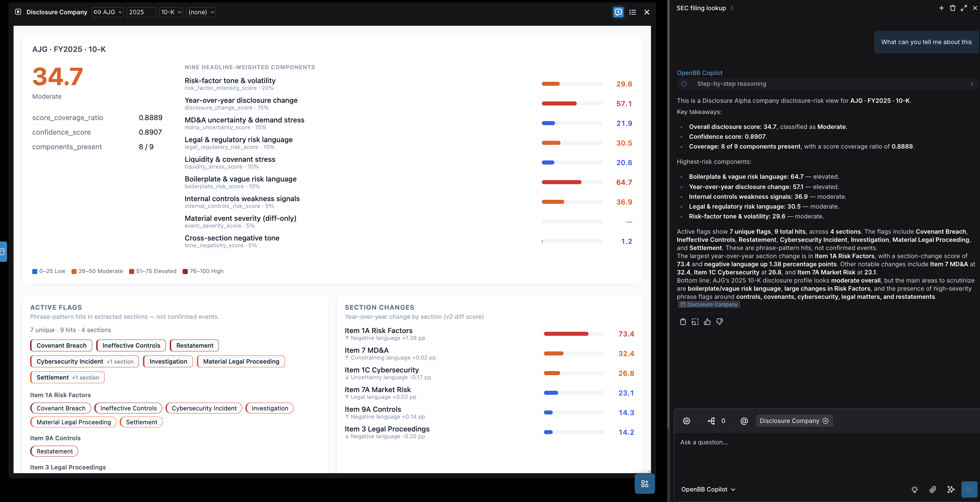
Task: Send the message with send button
Action: point(969,489)
